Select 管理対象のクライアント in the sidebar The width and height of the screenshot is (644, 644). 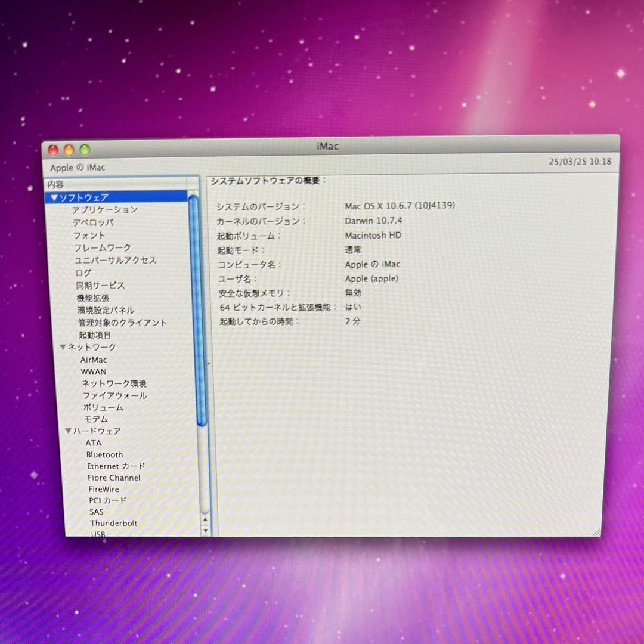click(122, 323)
